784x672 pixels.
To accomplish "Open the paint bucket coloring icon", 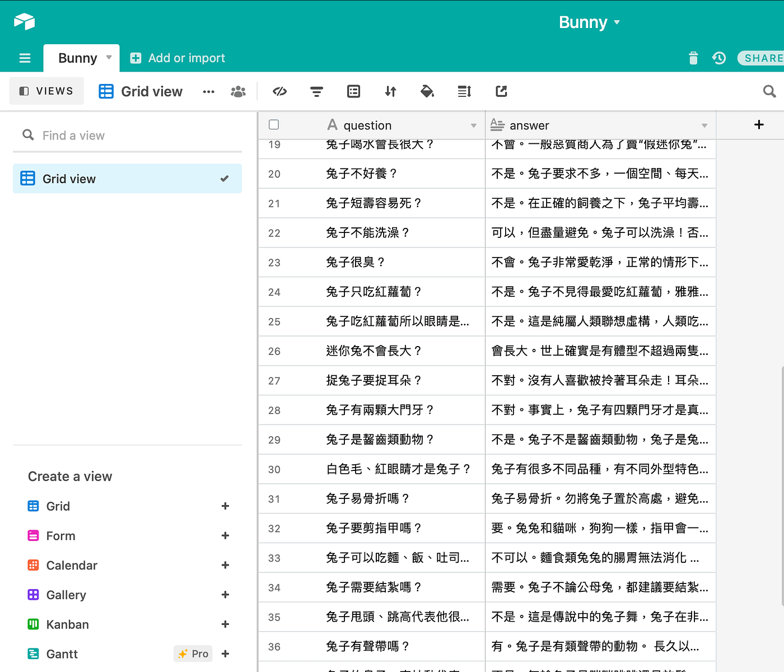I will click(x=427, y=91).
